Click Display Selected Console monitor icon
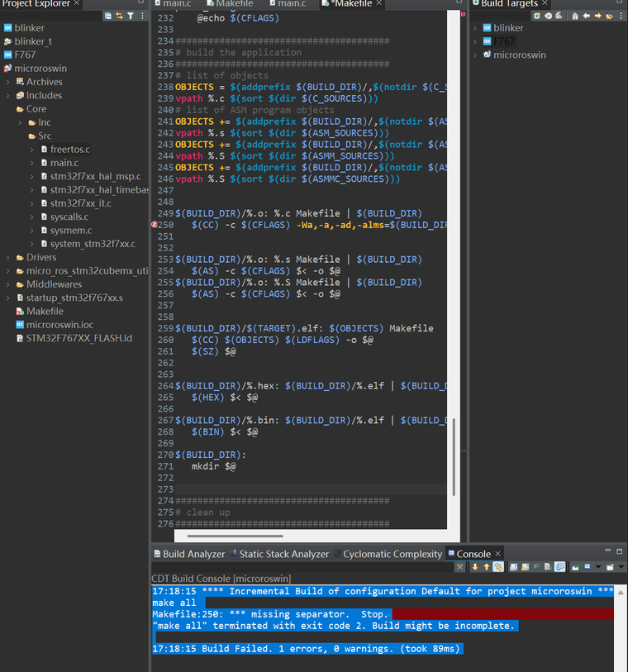The width and height of the screenshot is (628, 672). (588, 567)
